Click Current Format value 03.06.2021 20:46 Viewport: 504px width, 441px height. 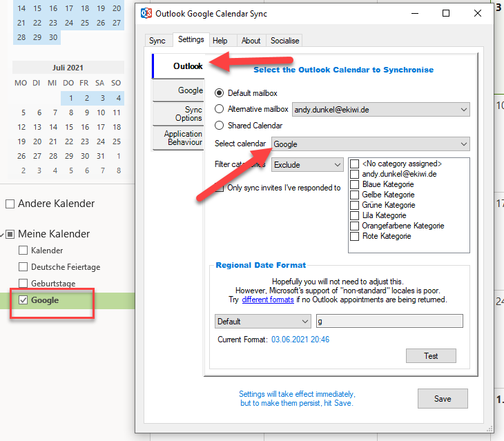click(x=300, y=340)
